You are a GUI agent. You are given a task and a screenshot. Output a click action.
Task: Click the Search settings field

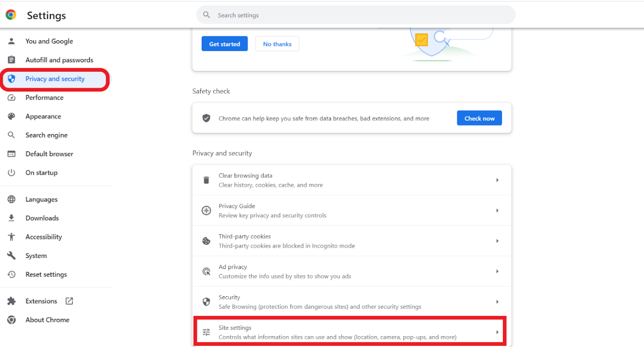pyautogui.click(x=356, y=15)
